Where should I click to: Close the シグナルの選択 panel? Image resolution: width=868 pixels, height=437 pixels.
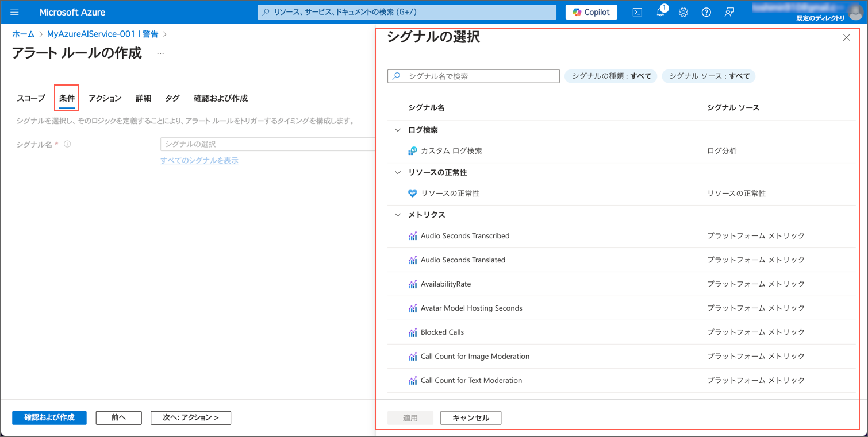click(x=846, y=38)
